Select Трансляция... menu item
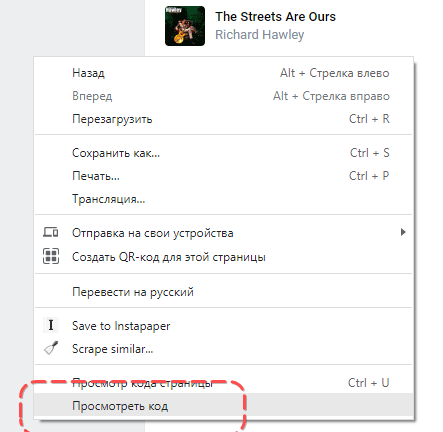This screenshot has height=432, width=443. tap(224, 199)
